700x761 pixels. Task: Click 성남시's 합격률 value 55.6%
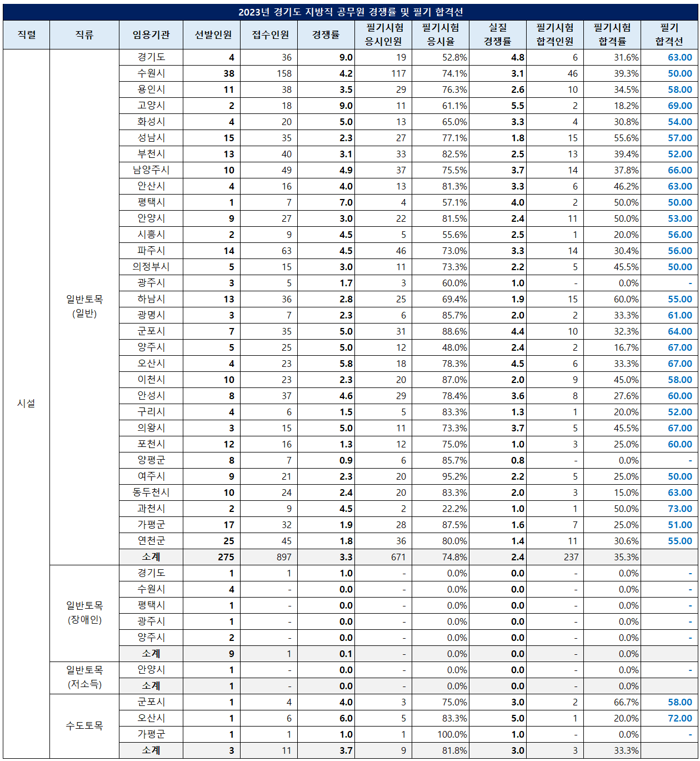tap(626, 138)
